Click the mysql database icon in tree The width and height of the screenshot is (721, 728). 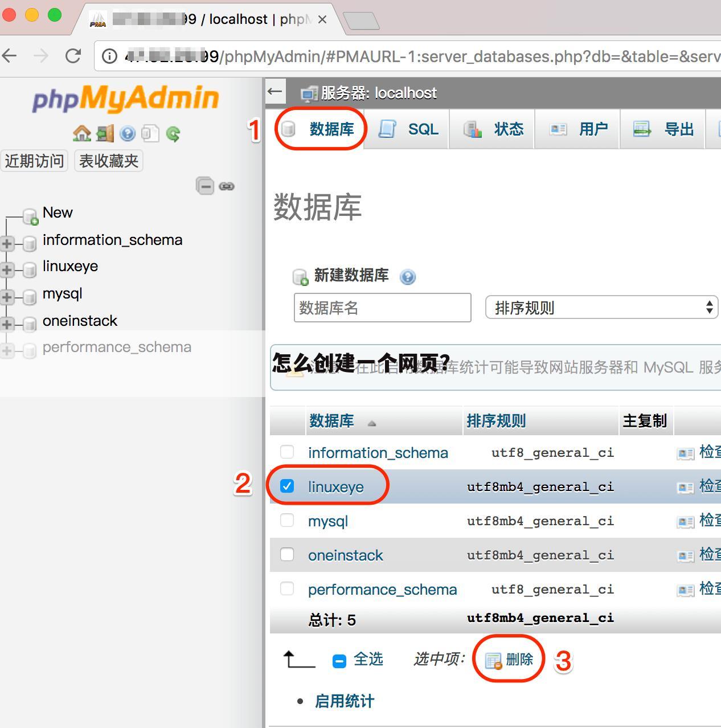point(30,297)
